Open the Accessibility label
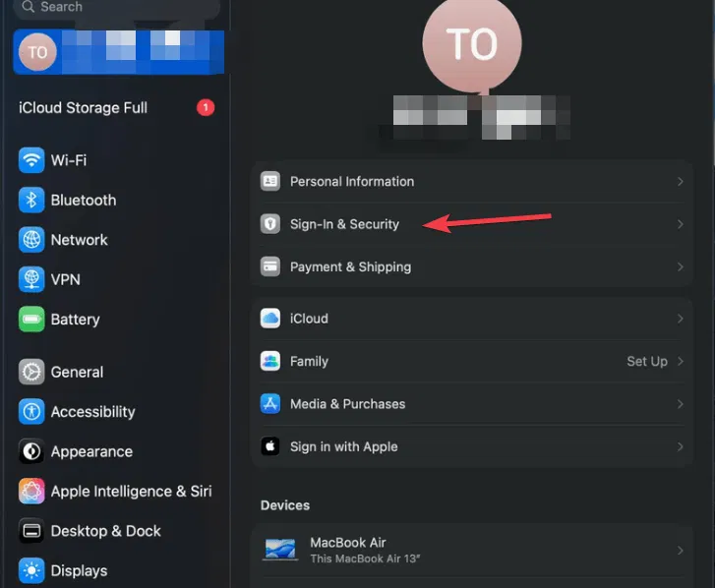The width and height of the screenshot is (715, 588). click(93, 412)
